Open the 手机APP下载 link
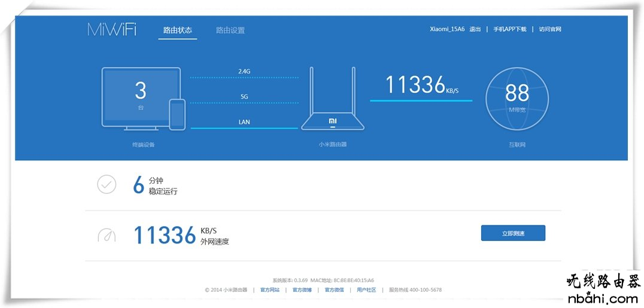Image resolution: width=644 pixels, height=308 pixels. [510, 29]
